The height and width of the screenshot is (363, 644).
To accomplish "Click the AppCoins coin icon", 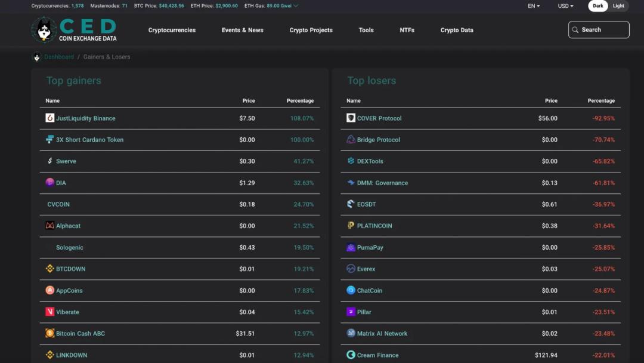I will point(49,290).
